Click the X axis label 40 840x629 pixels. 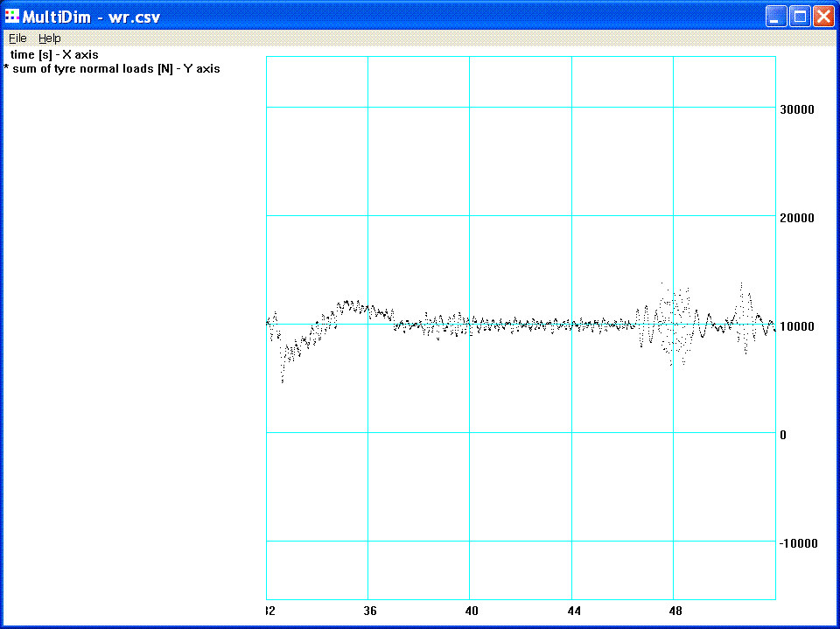(x=472, y=611)
